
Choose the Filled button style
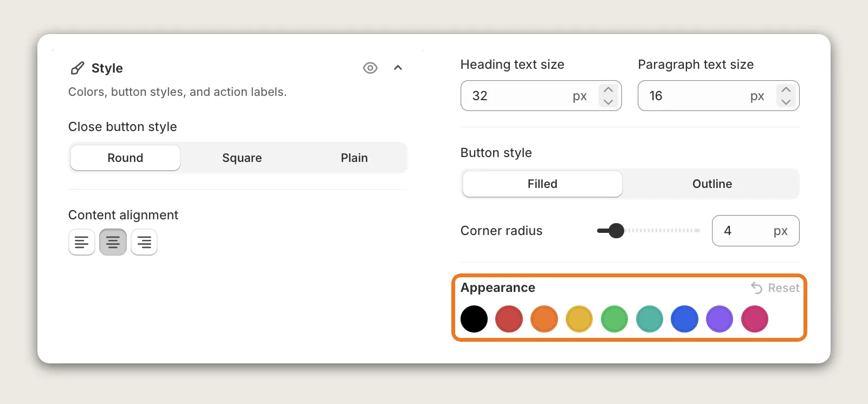click(542, 184)
